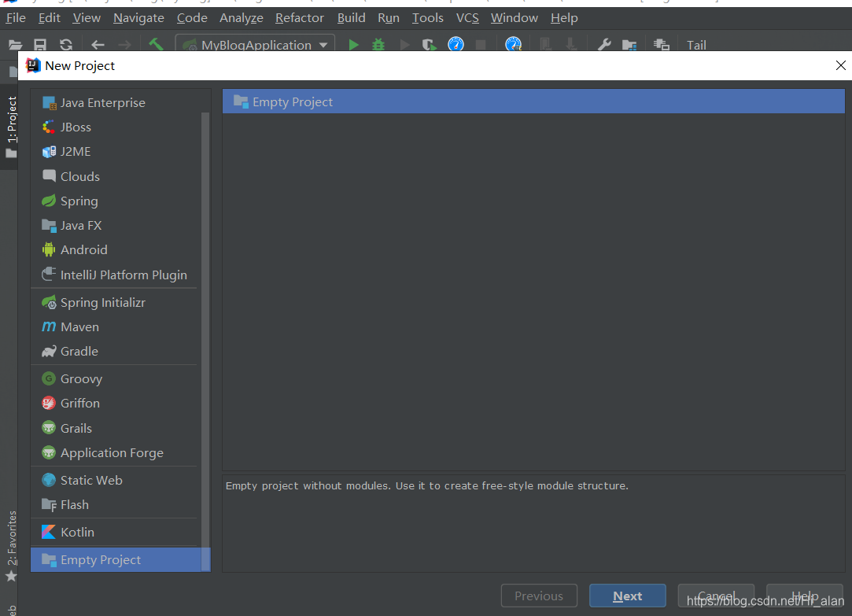Select Spring Initializr project type
Screen dimensions: 852x616
[x=114, y=303]
